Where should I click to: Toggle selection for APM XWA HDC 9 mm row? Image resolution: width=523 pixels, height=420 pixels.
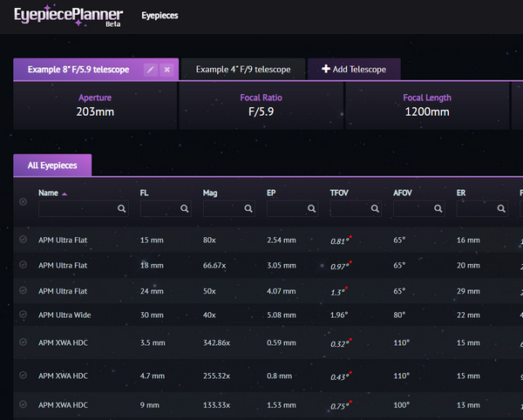tap(23, 404)
